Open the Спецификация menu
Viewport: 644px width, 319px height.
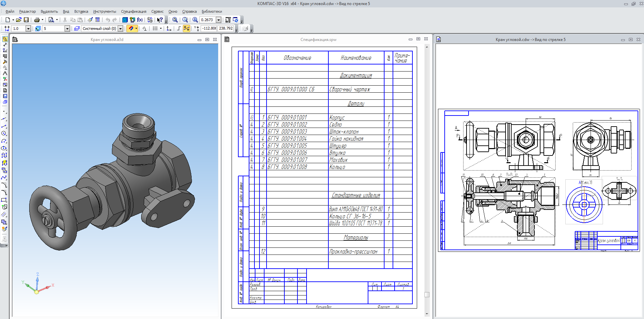pyautogui.click(x=134, y=11)
